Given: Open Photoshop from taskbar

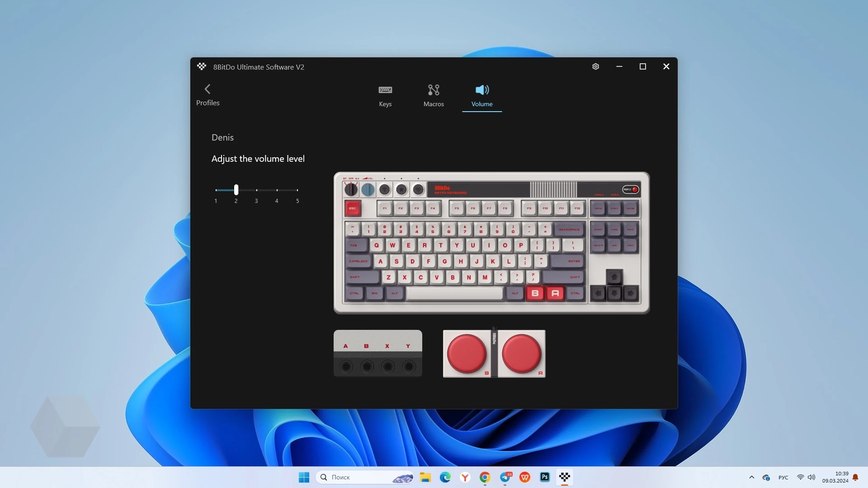Looking at the screenshot, I should (545, 477).
